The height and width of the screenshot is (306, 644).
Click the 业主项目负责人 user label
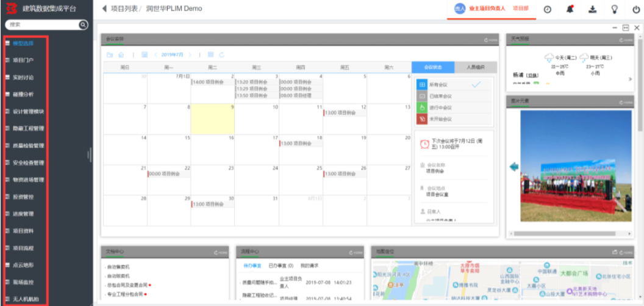pyautogui.click(x=487, y=9)
